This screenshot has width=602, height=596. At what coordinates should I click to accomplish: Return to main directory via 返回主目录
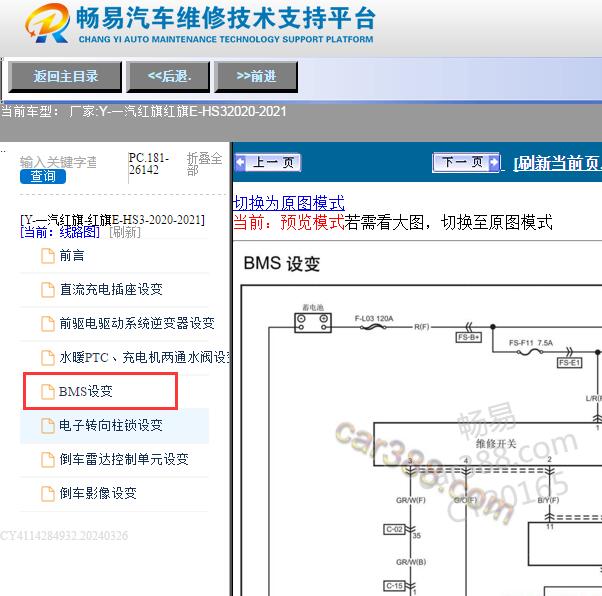tap(65, 76)
